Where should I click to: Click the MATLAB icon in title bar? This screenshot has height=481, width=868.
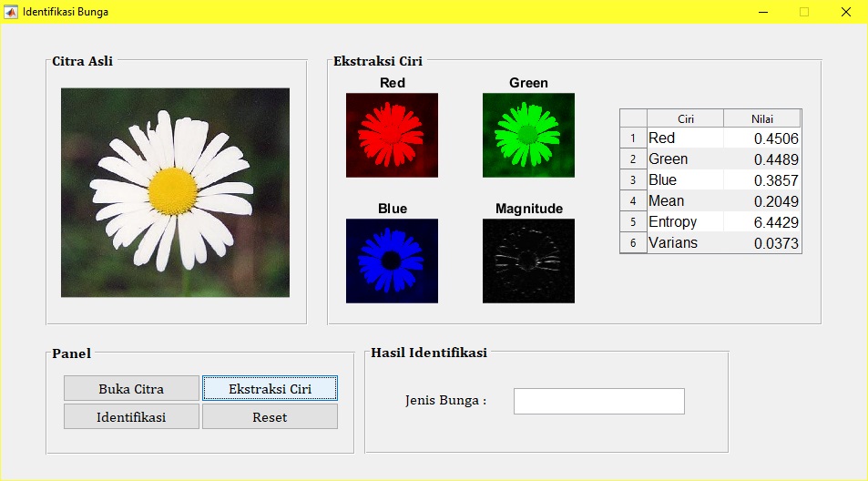point(11,12)
